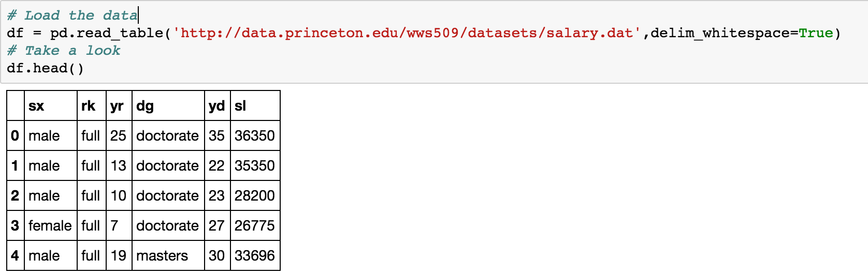Click the df.head() code line

pos(45,68)
